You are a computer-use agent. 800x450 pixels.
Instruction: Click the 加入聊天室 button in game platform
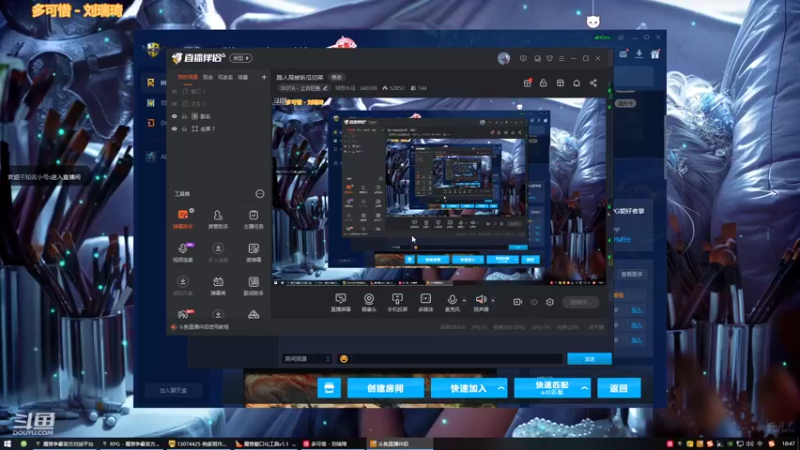pyautogui.click(x=173, y=390)
